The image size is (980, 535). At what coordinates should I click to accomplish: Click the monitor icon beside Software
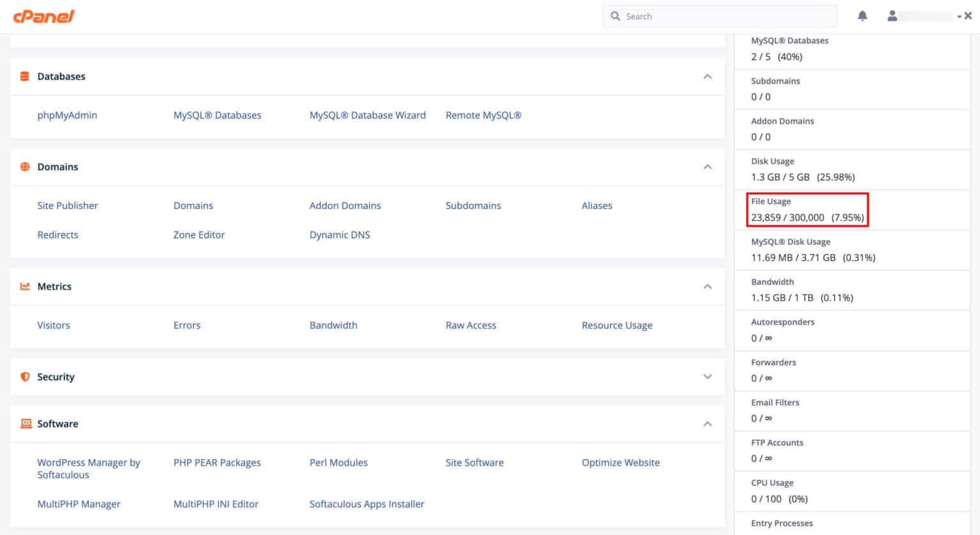(26, 423)
